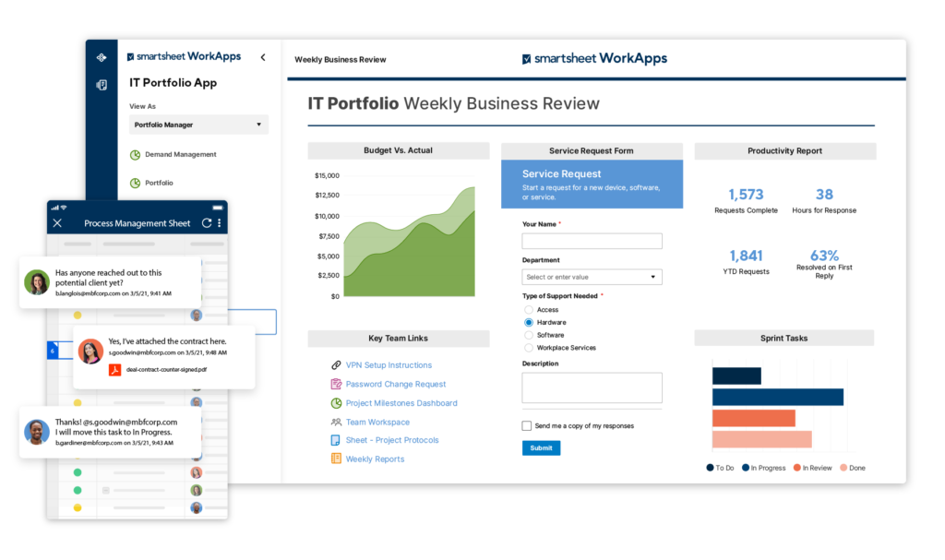Select the Access support type

[529, 310]
